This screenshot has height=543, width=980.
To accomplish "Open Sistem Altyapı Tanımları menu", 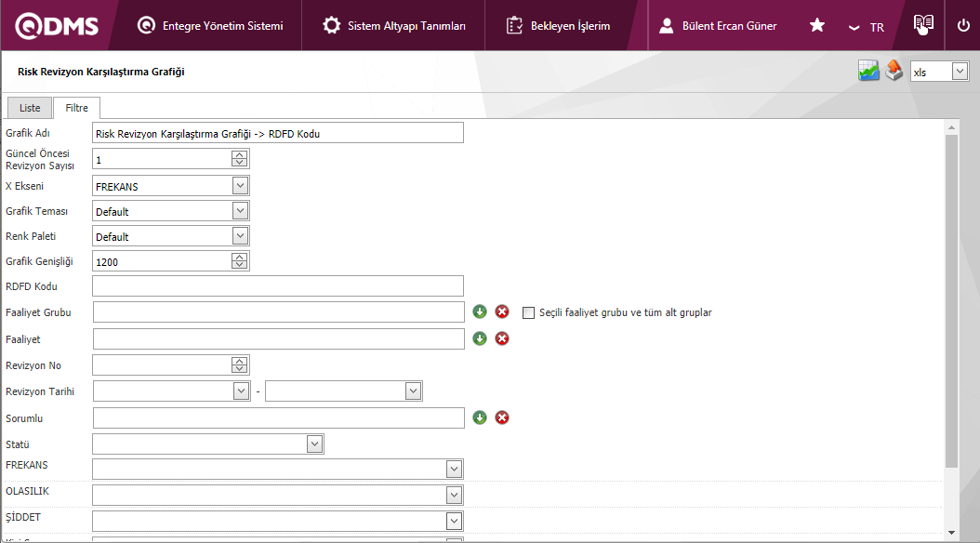I will point(394,26).
